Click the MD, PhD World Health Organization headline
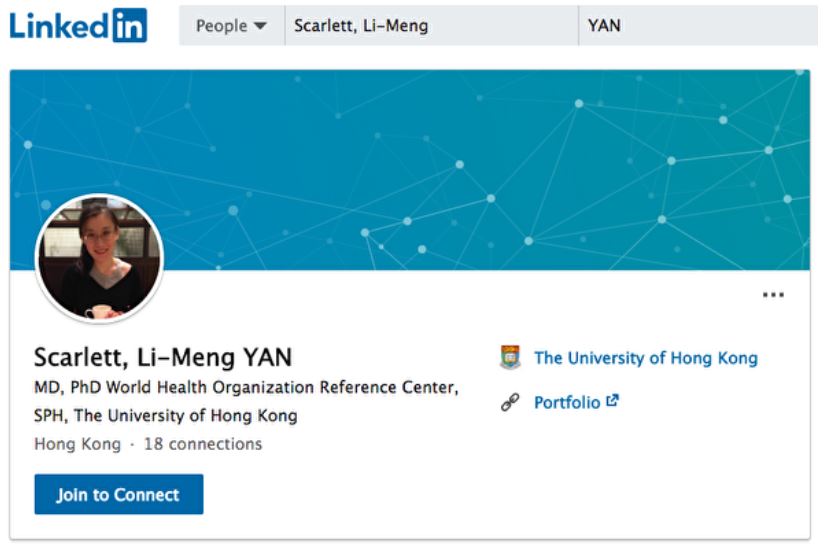826x548 pixels. (246, 387)
